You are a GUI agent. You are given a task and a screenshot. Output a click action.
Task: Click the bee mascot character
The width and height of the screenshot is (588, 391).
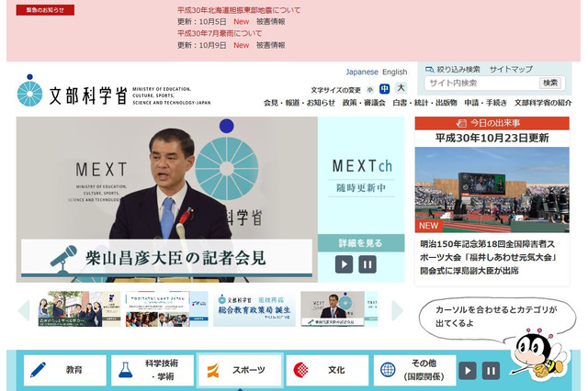[540, 354]
